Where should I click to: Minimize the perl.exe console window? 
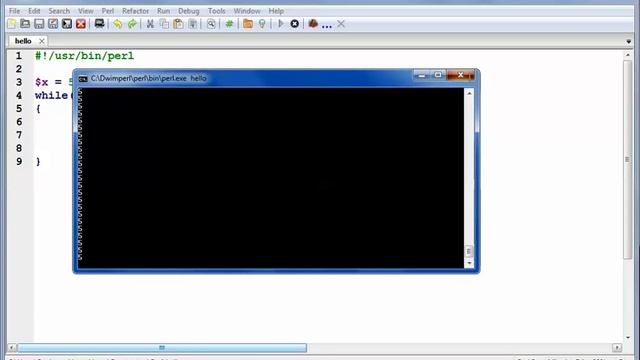[x=422, y=76]
